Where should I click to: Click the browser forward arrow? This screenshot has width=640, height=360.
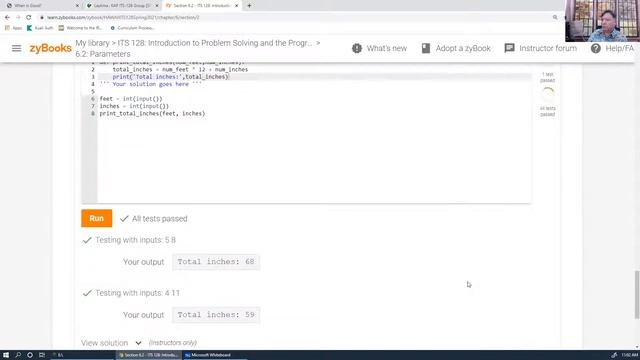tap(18, 18)
